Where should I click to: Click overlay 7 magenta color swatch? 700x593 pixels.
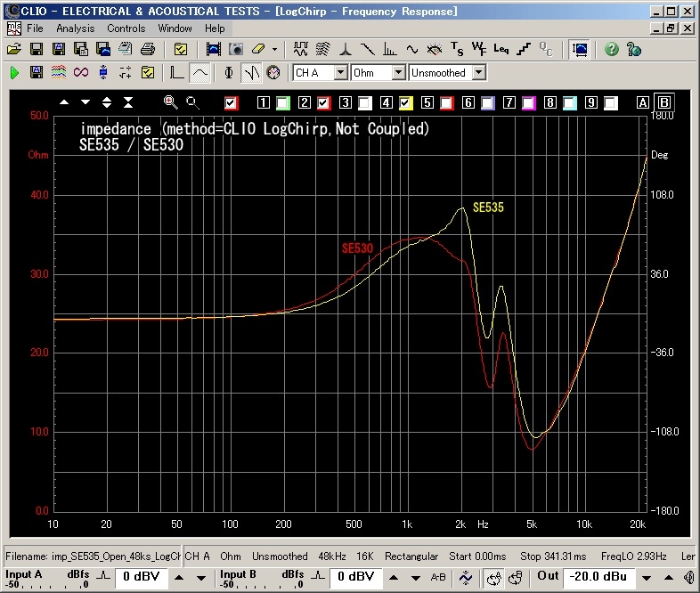[x=528, y=102]
